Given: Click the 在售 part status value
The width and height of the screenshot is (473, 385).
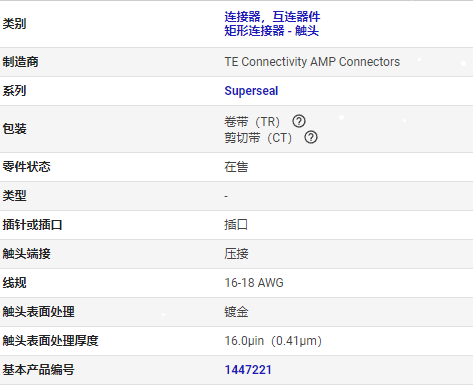Looking at the screenshot, I should [236, 167].
